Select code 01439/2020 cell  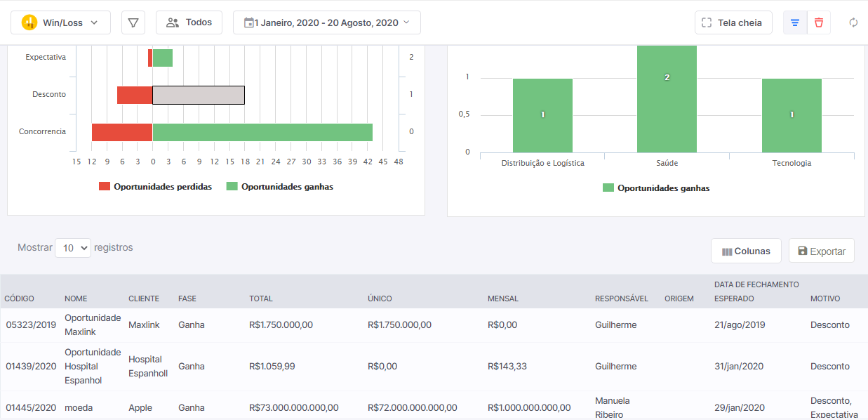(31, 367)
